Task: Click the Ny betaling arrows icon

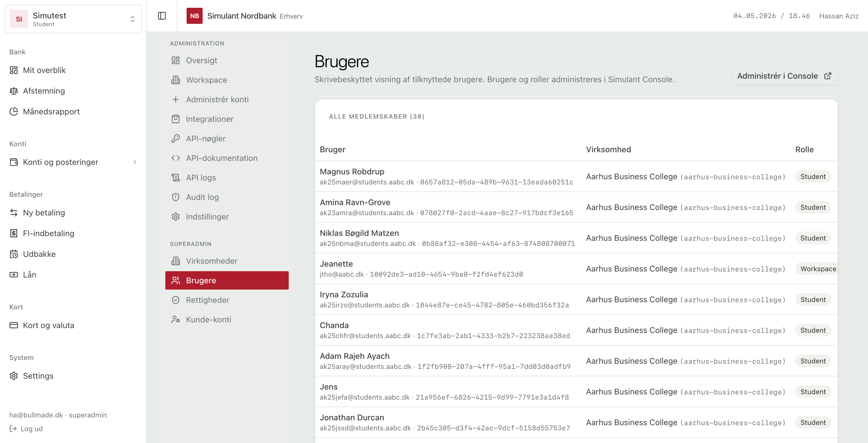Action: coord(13,213)
